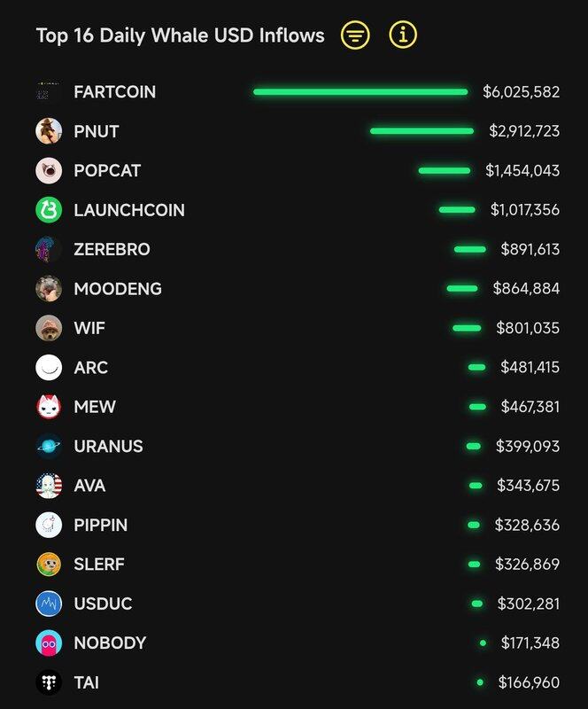The image size is (588, 709).
Task: Click the PNUT token avatar
Action: coord(49,131)
